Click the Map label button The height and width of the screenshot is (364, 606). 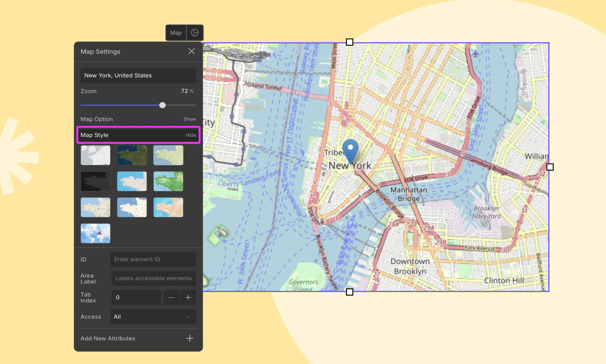[x=176, y=33]
